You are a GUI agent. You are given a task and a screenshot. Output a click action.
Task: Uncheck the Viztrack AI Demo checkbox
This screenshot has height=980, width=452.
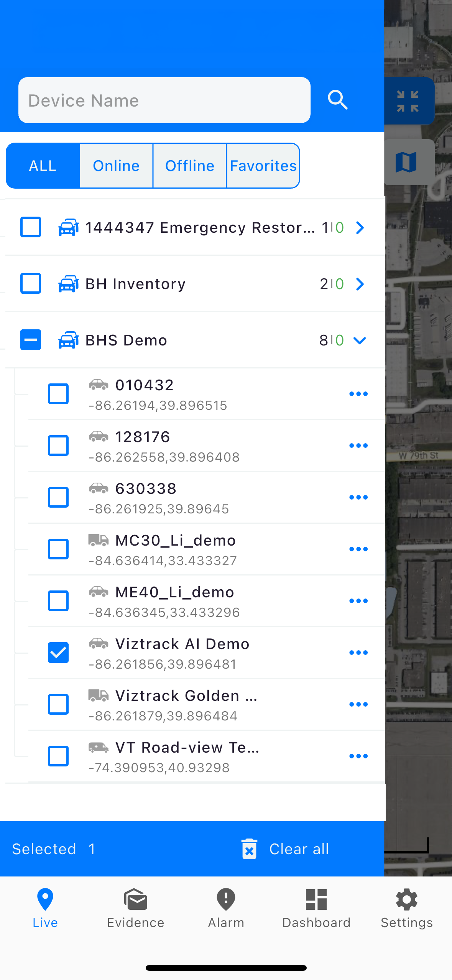[58, 653]
